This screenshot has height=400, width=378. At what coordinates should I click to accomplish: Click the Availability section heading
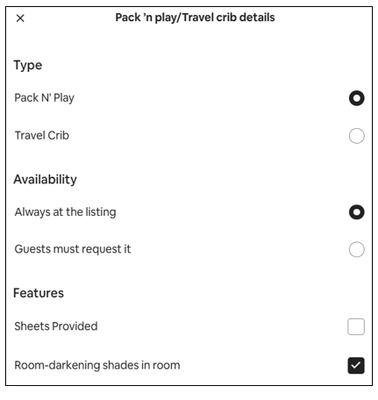coord(45,179)
